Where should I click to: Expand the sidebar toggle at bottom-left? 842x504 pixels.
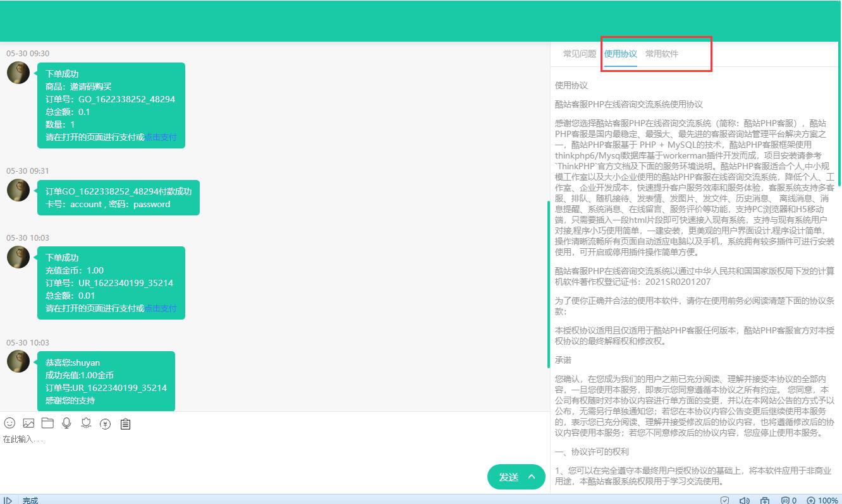point(8,500)
